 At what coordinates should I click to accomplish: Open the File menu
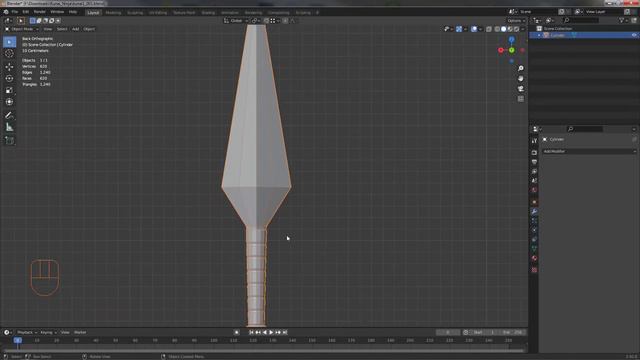pyautogui.click(x=15, y=12)
